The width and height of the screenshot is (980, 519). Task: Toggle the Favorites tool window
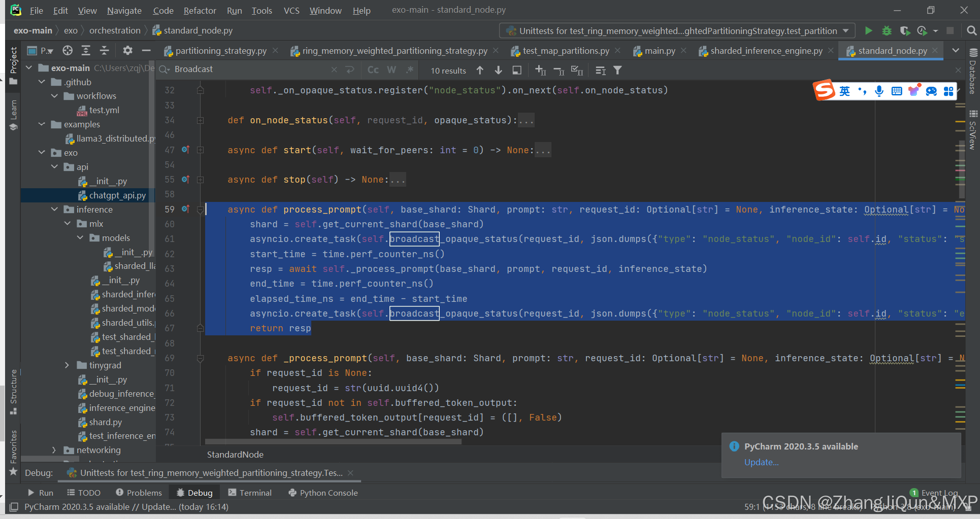tap(14, 453)
